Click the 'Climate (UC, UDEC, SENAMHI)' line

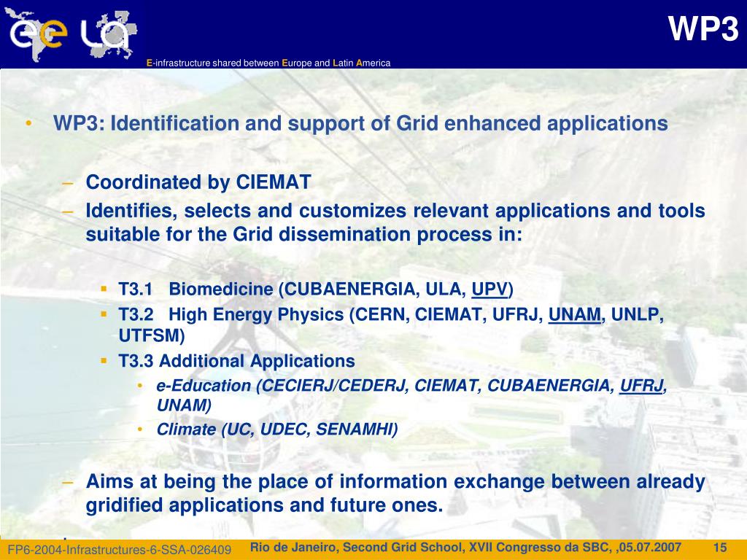click(276, 429)
